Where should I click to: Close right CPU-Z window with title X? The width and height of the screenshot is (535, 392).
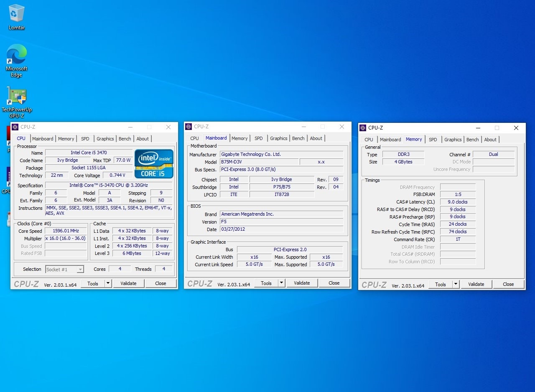click(x=516, y=128)
